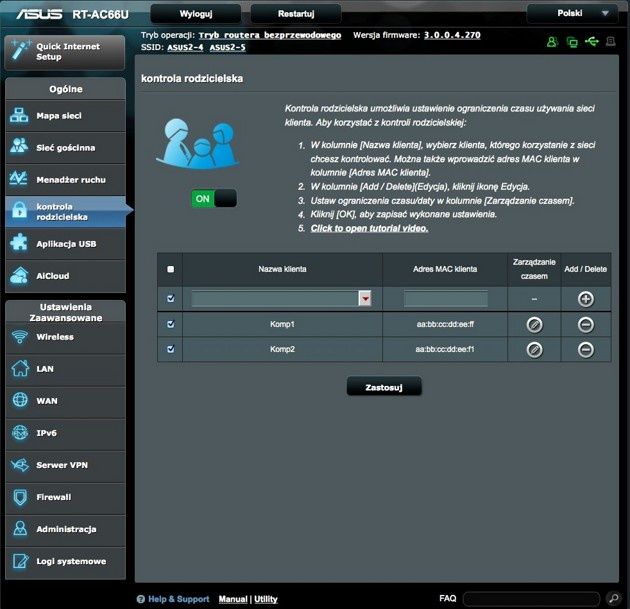630x609 pixels.
Task: Click the green user status icon
Action: click(x=552, y=41)
